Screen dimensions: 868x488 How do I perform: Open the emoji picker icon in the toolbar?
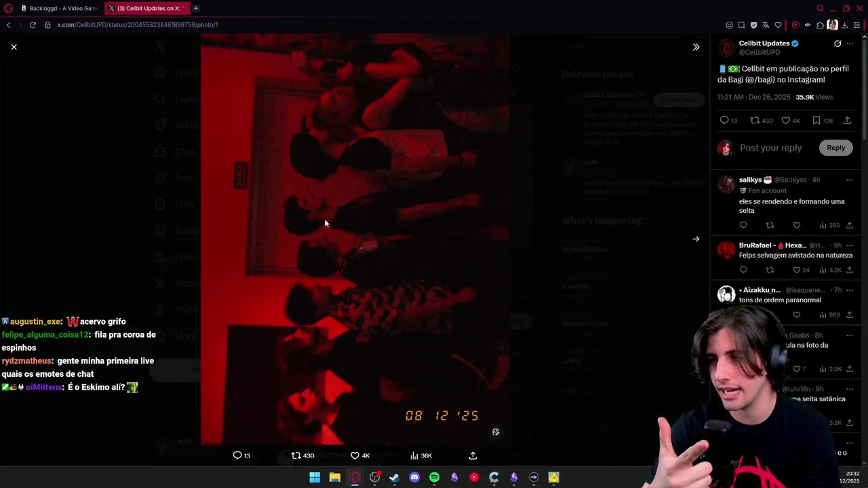click(729, 25)
